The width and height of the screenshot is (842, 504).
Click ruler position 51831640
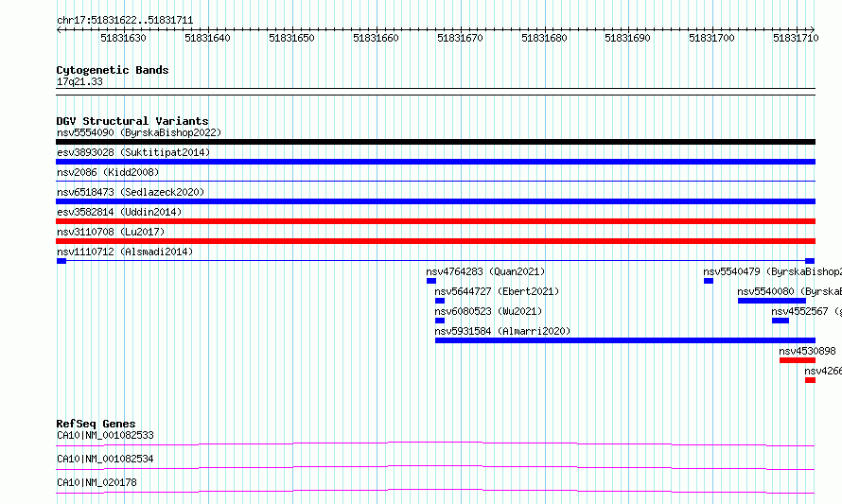coord(207,38)
